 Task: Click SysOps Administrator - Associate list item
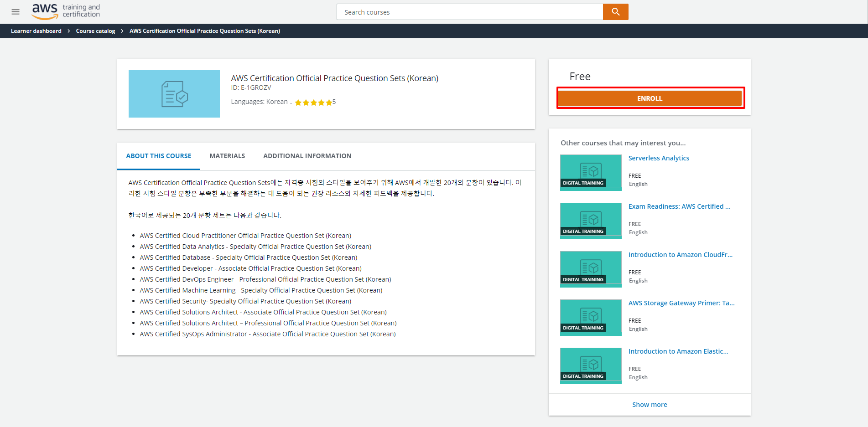click(268, 334)
